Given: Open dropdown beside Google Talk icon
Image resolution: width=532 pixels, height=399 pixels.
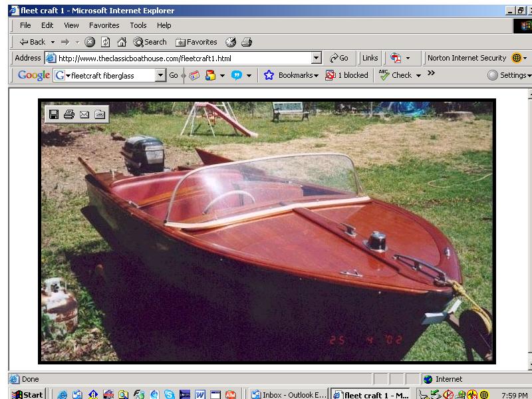Looking at the screenshot, I should 249,76.
